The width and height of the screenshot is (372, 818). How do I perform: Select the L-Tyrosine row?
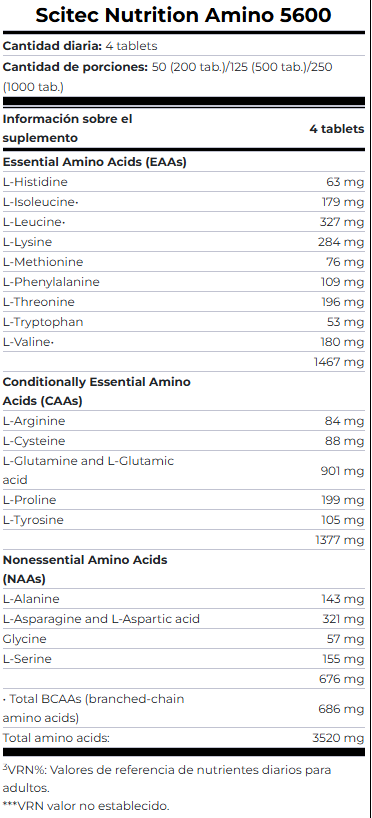[x=183, y=520]
